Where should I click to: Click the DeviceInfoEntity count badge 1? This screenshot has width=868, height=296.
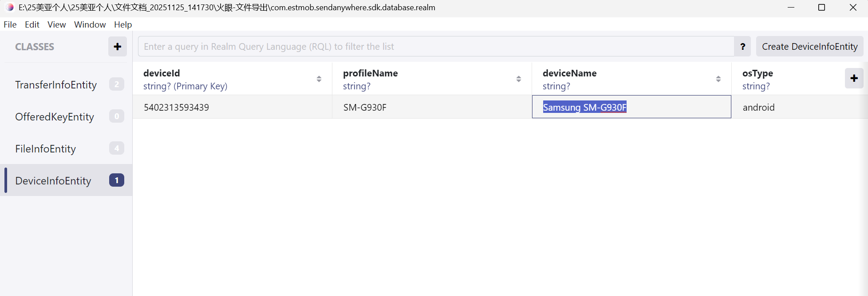(x=117, y=180)
